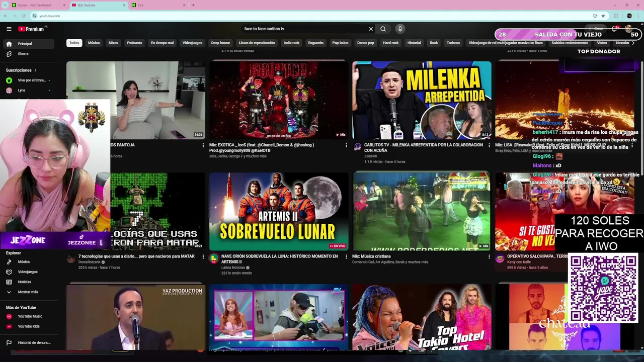The image size is (644, 362).
Task: Click the Zeintwit channel avatar
Action: 357,147
